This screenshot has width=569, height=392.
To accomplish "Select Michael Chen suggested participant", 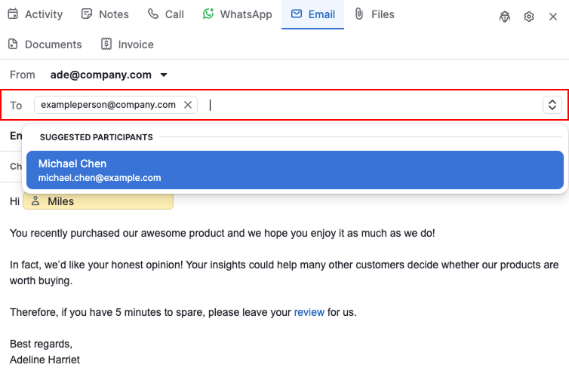I will tap(294, 170).
